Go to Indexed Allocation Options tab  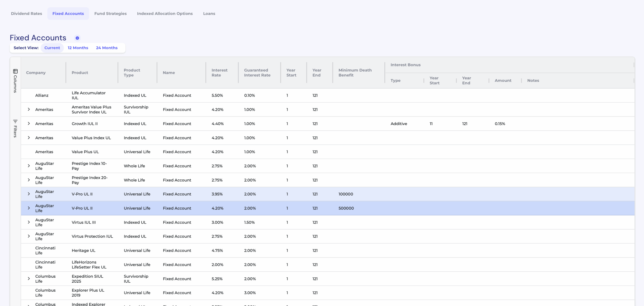pyautogui.click(x=165, y=14)
